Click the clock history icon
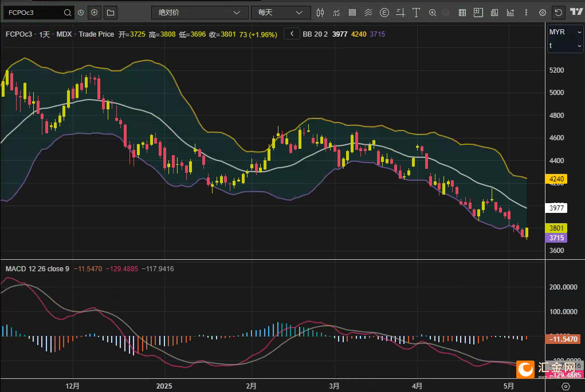 (81, 12)
